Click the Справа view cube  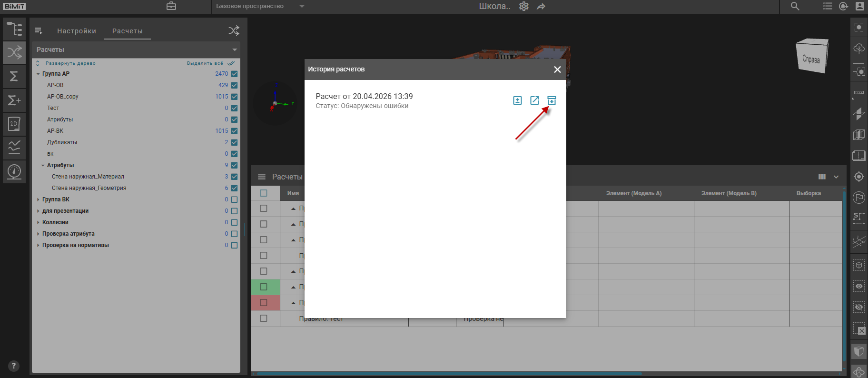[812, 57]
